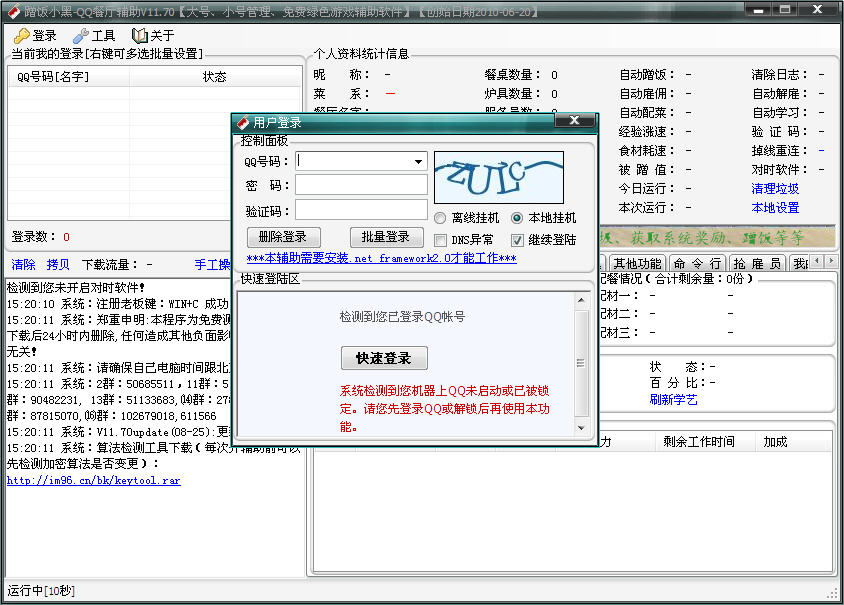This screenshot has width=844, height=605.
Task: Click the 清理垃圾 link
Action: [x=775, y=188]
